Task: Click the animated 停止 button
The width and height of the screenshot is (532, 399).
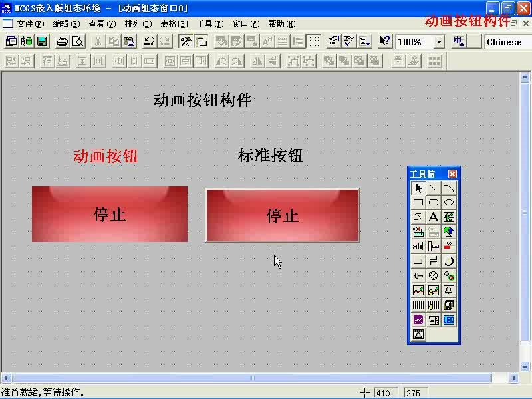Action: [110, 215]
